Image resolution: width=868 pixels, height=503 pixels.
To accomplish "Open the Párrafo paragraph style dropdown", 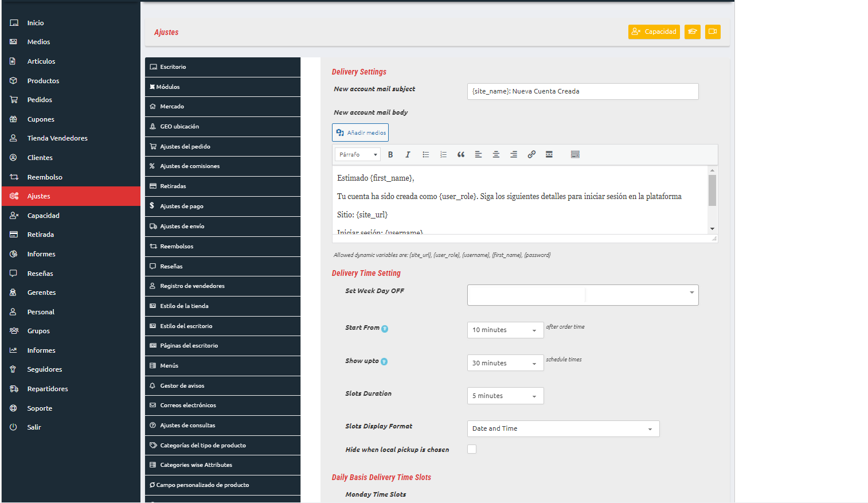I will [358, 155].
